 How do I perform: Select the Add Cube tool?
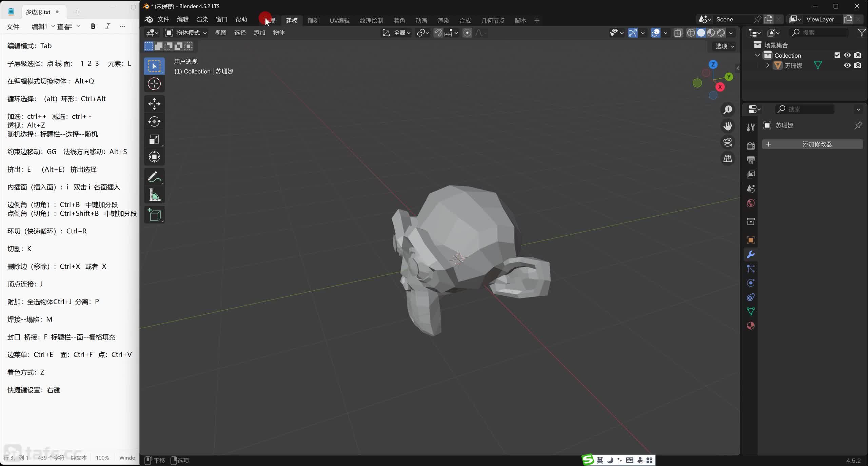pos(154,215)
